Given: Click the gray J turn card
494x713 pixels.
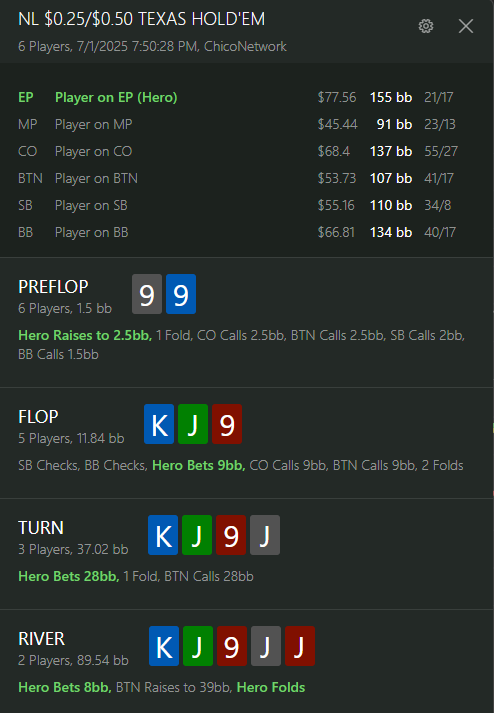Looking at the screenshot, I should [x=265, y=535].
